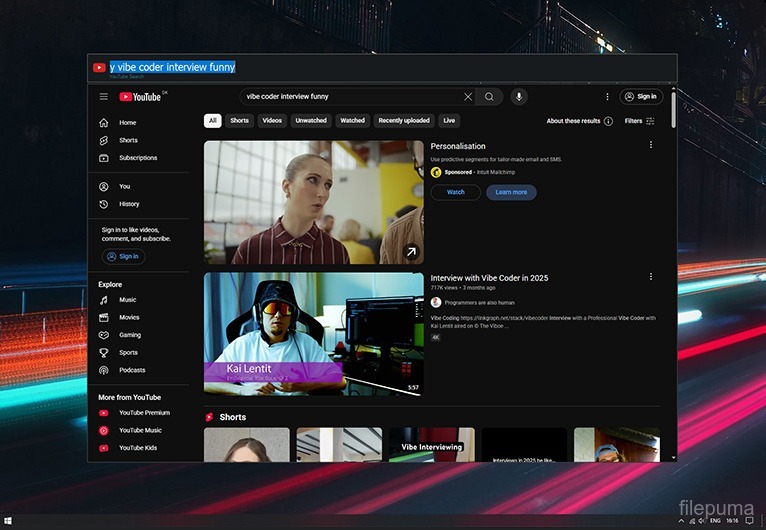This screenshot has width=766, height=530.
Task: Select the Shorts chip in the filter bar
Action: click(239, 121)
